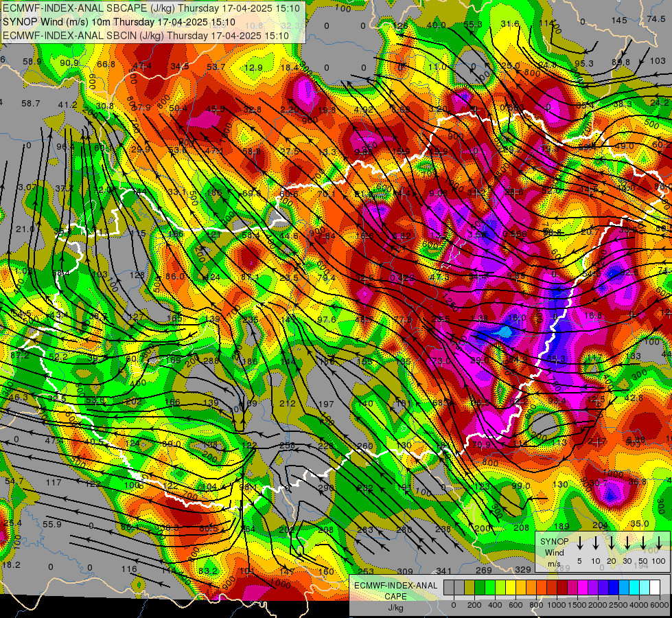Click the station value 96.4

[65, 147]
